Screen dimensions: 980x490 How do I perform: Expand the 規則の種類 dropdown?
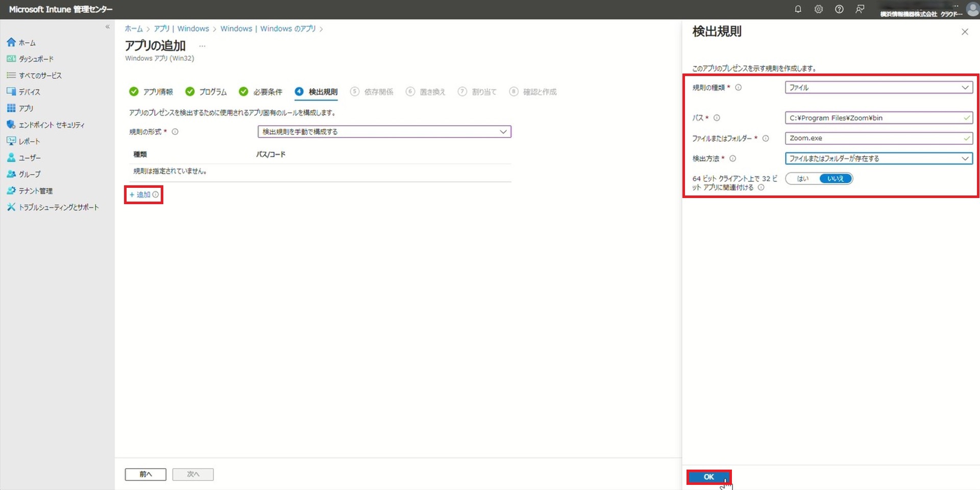[878, 88]
